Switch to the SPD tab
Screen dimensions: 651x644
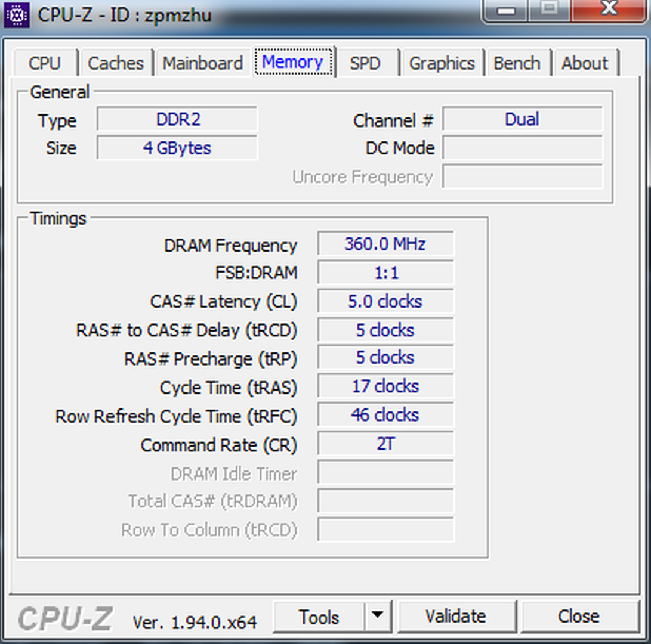point(365,63)
